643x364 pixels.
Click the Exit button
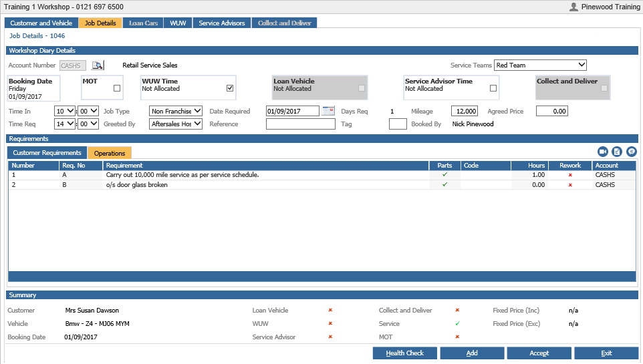click(606, 353)
